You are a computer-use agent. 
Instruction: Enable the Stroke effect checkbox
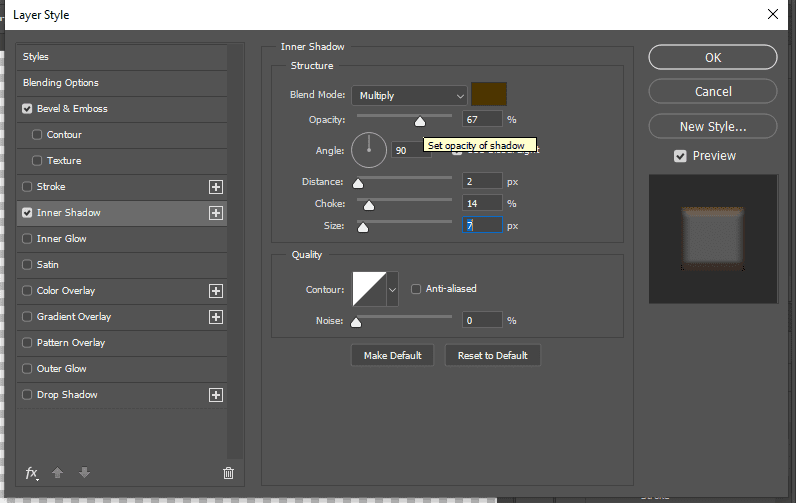(27, 186)
